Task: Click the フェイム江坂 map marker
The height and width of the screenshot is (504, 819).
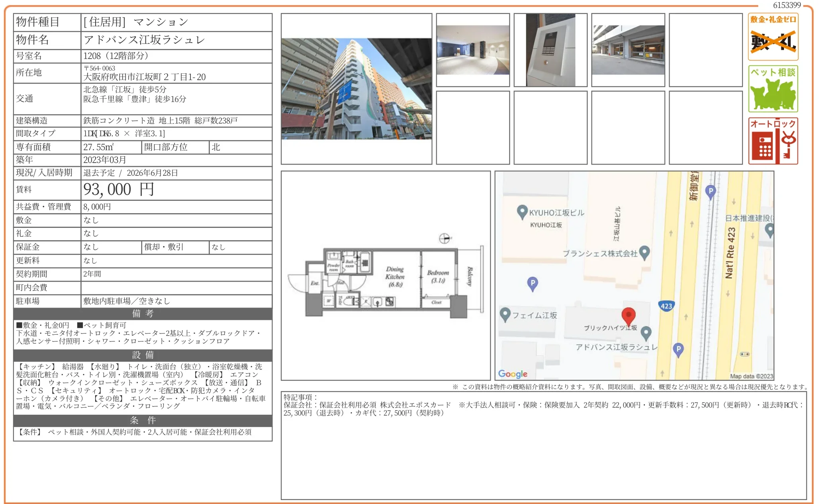Action: 505,314
